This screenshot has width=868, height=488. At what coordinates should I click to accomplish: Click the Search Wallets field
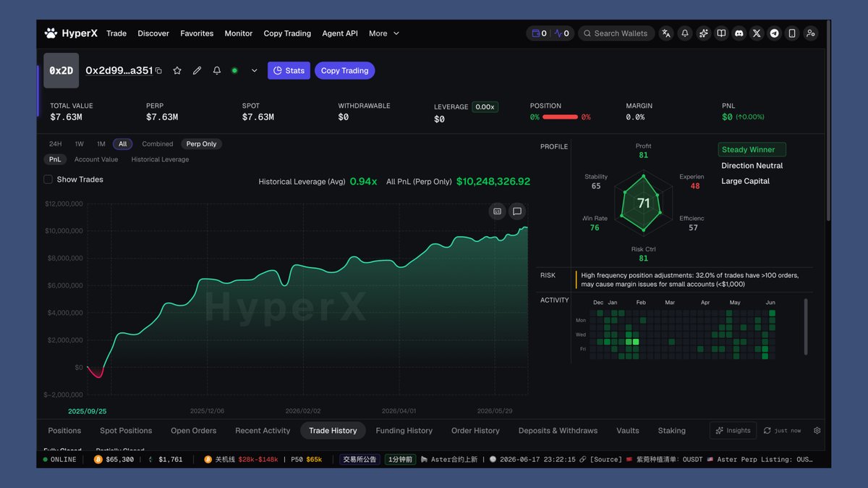617,33
